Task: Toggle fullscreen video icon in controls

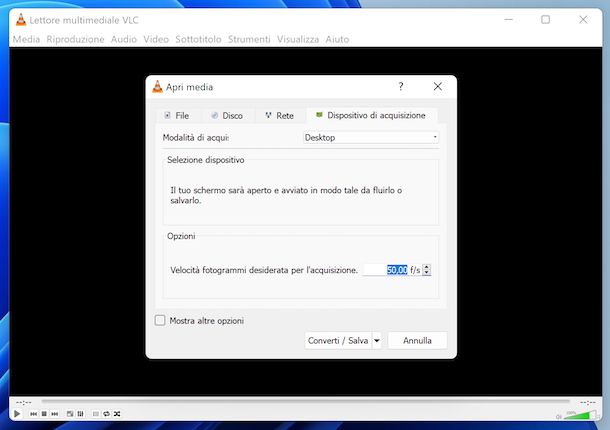Action: click(70, 414)
